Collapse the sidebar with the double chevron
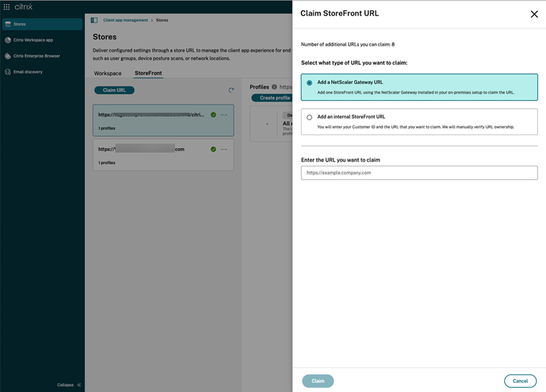Viewport: 546px width, 392px height. (x=79, y=385)
